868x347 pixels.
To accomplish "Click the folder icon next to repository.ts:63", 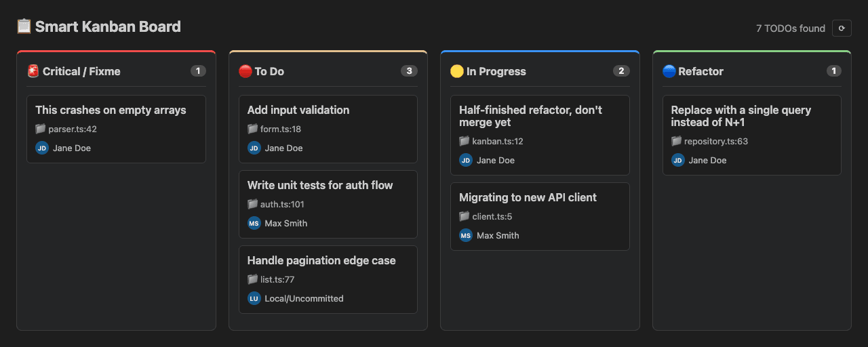I will coord(677,141).
